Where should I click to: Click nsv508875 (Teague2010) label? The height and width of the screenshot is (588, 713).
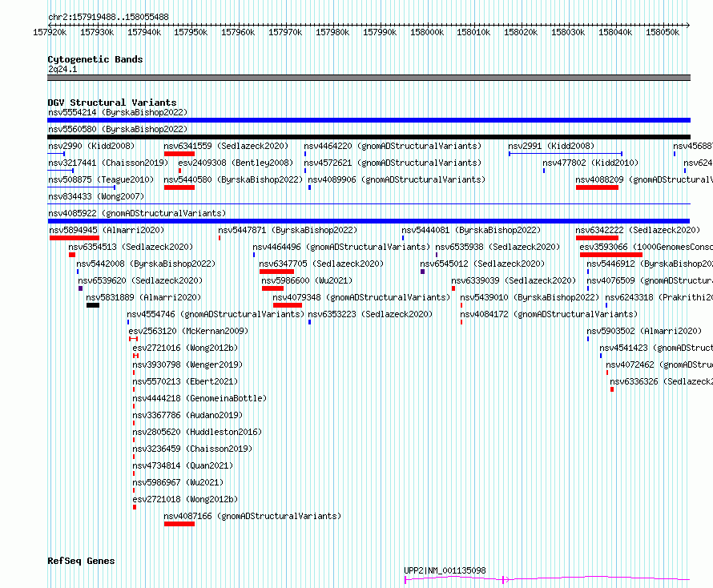pyautogui.click(x=101, y=179)
